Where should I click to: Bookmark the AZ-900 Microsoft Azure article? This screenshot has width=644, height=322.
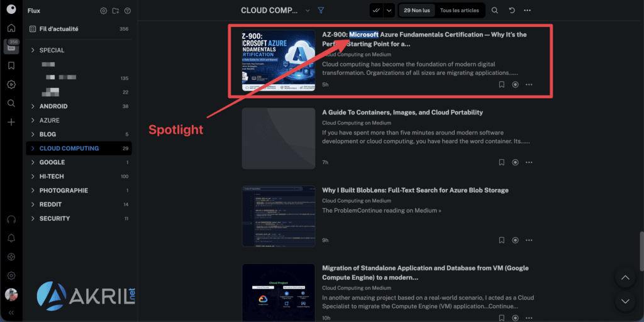click(501, 85)
